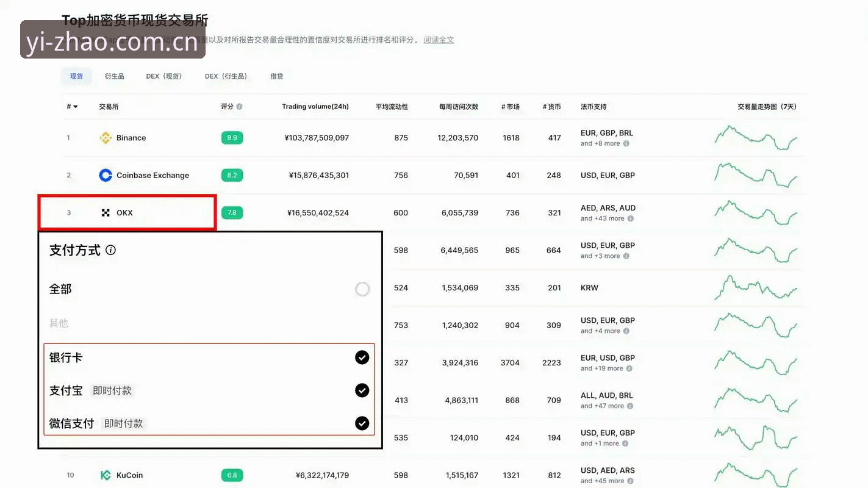This screenshot has height=488, width=868.
Task: Sort by # 市场 column header
Action: pos(511,107)
